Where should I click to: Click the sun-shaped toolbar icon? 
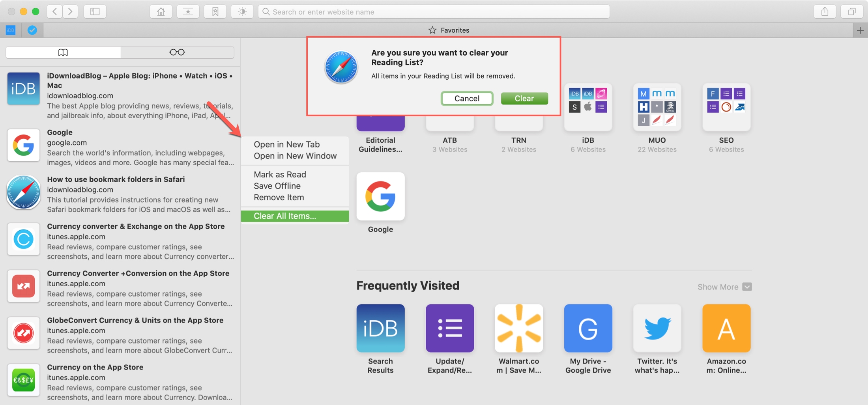pos(242,11)
